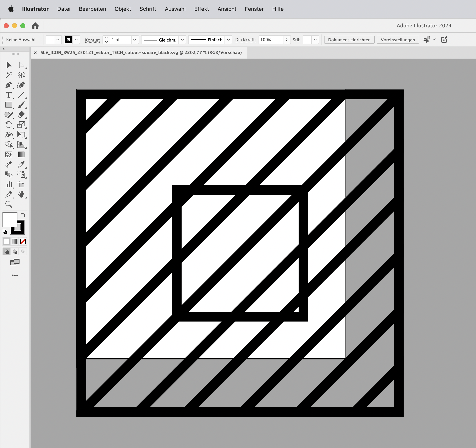Select the Zauberstab (Magic Wand) tool
The width and height of the screenshot is (476, 448).
(x=9, y=75)
